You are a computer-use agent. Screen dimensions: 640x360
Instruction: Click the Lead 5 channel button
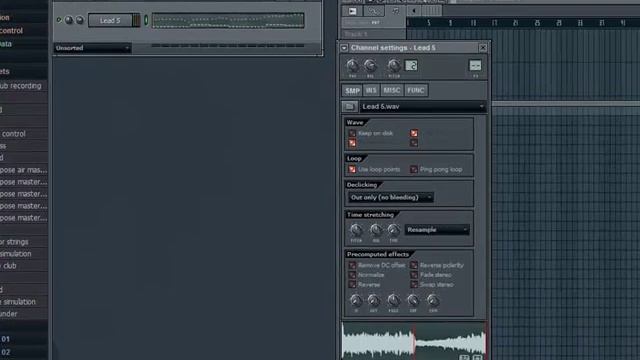[110, 20]
